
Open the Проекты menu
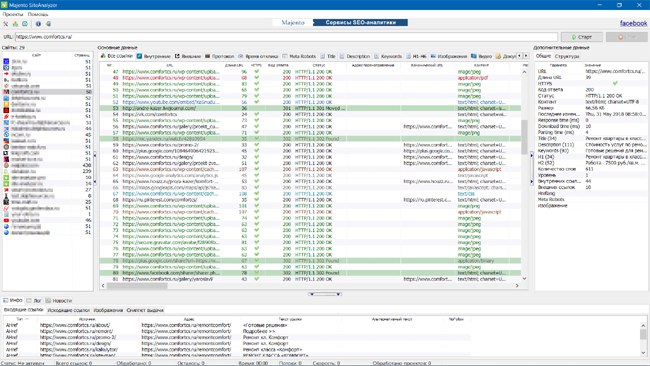[x=12, y=14]
